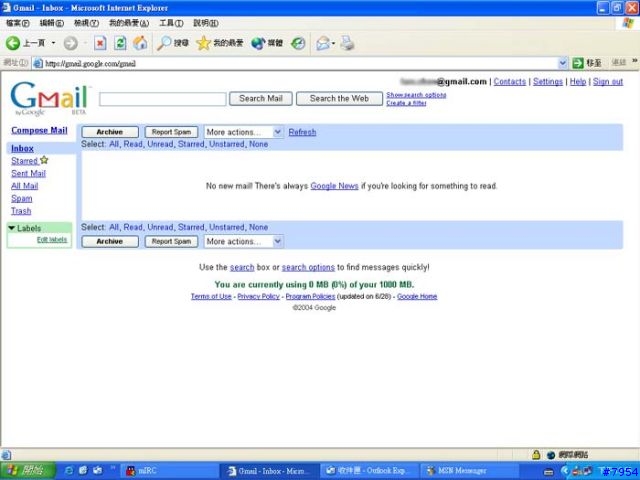Open the History clock icon
This screenshot has width=640, height=480.
coord(298,43)
